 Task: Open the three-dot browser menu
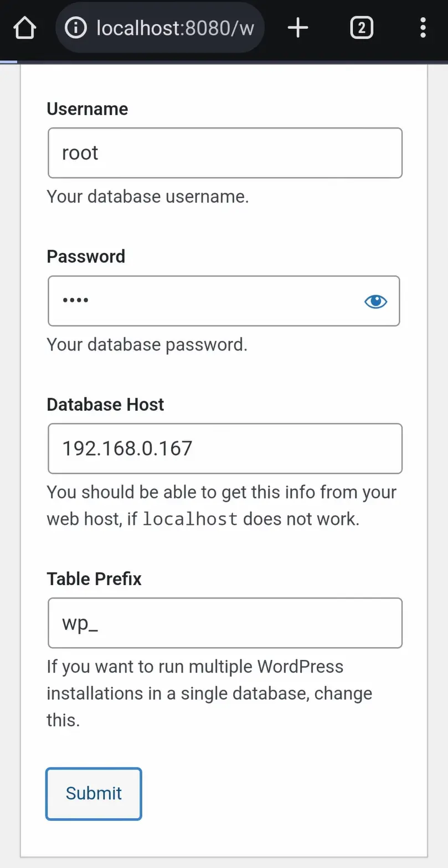[423, 27]
